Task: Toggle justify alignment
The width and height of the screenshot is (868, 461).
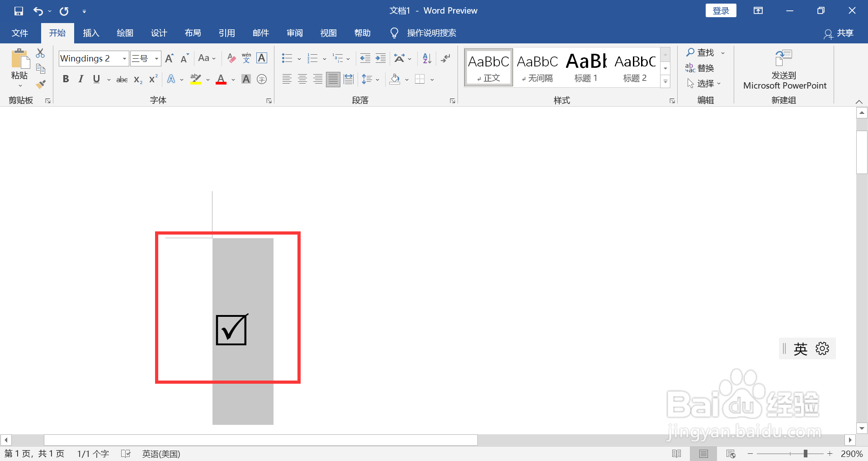Action: pos(333,80)
